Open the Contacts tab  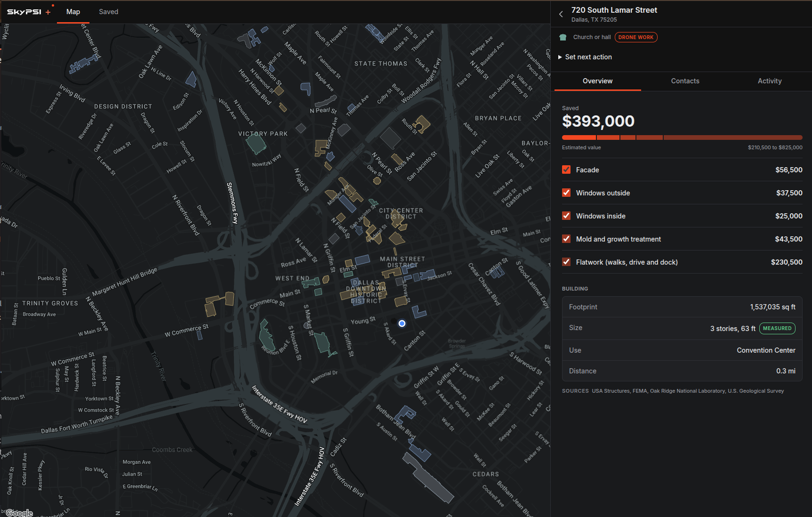pyautogui.click(x=685, y=81)
